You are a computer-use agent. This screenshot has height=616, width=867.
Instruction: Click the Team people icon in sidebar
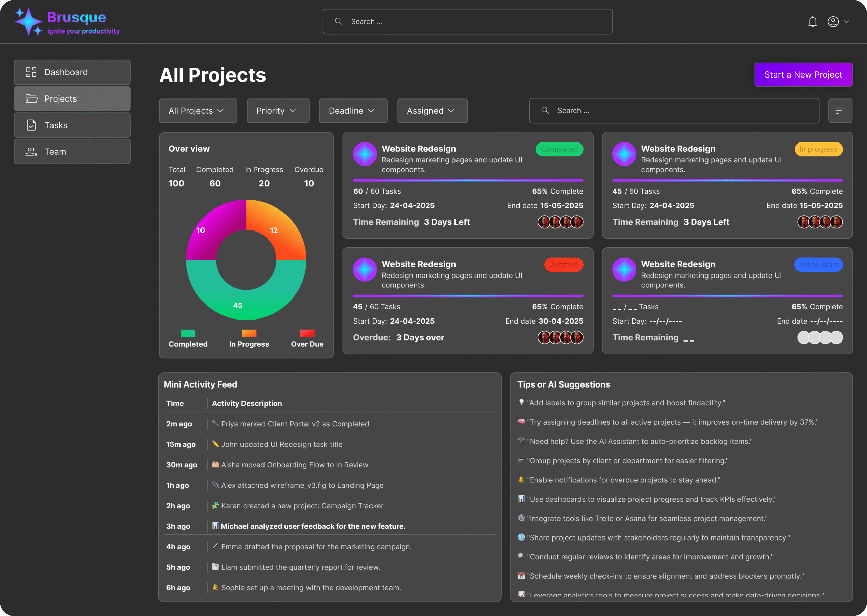[x=31, y=152]
